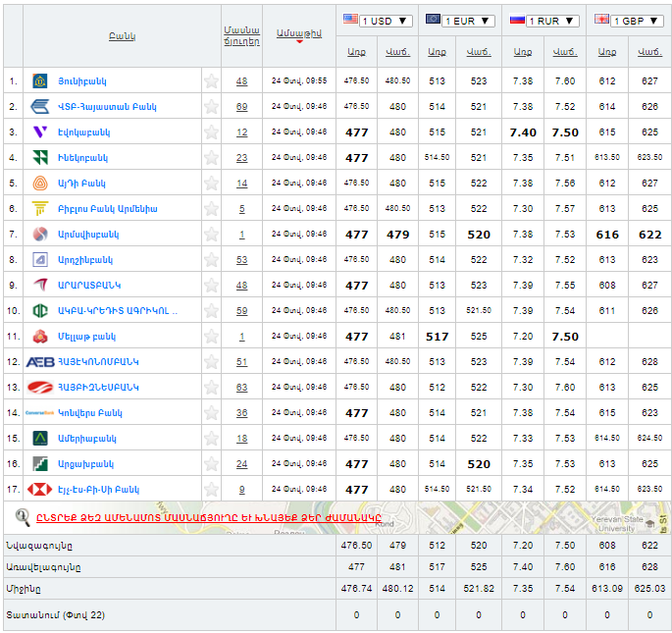Click branch count 69 for ՎՏԲ-Հայաստան Բանկ

coord(241,106)
